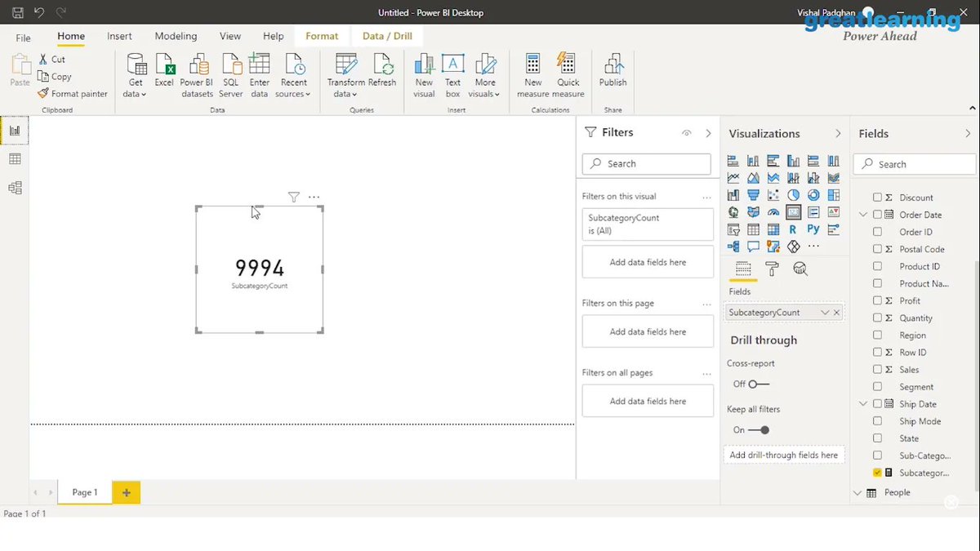The image size is (980, 551).
Task: Add a new page with the plus button
Action: (x=127, y=492)
